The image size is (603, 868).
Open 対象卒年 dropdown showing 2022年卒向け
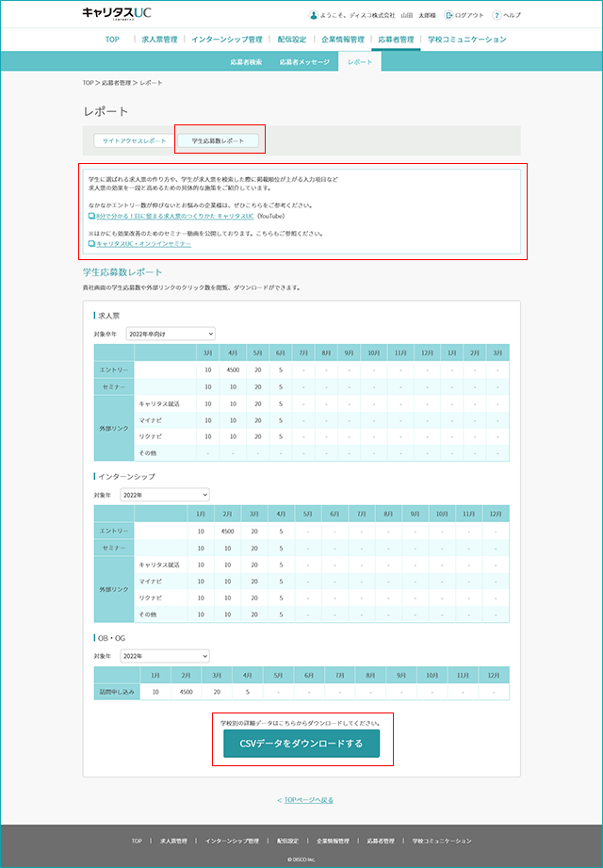tap(171, 334)
